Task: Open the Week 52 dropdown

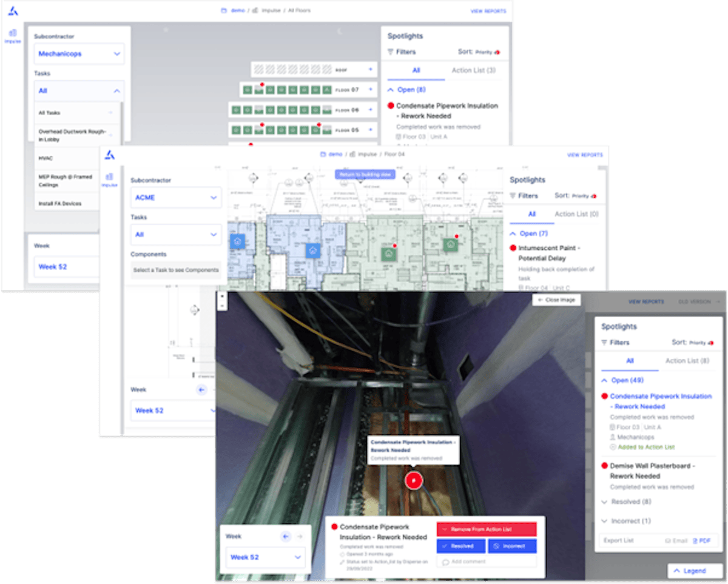Action: tap(265, 557)
